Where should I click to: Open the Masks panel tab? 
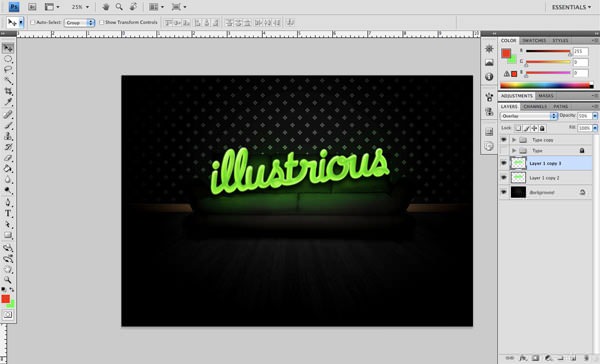546,96
